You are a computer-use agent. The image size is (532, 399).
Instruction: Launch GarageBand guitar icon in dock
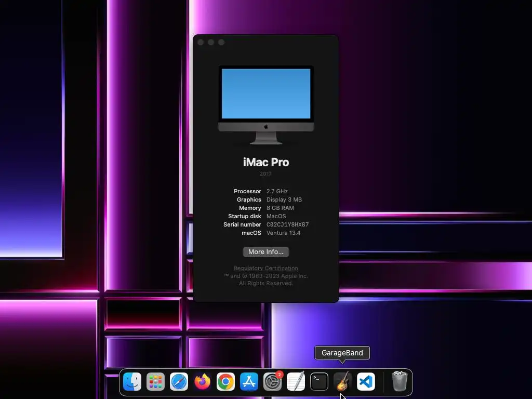343,381
